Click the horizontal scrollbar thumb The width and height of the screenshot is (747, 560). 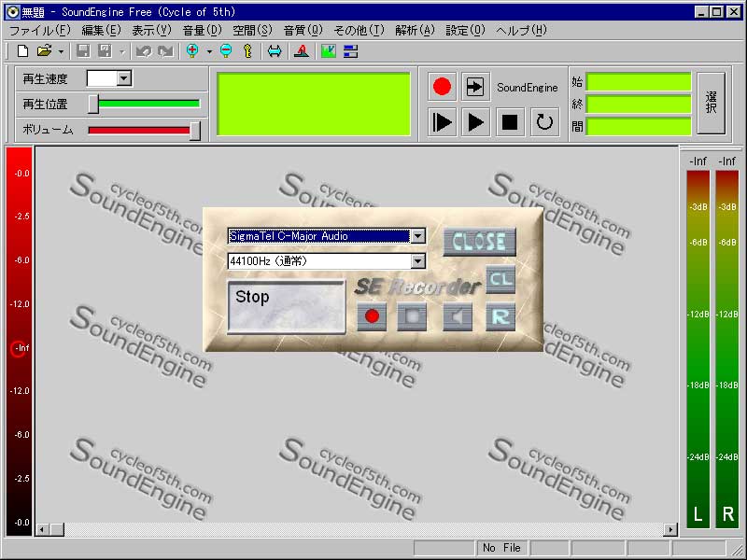(57, 529)
